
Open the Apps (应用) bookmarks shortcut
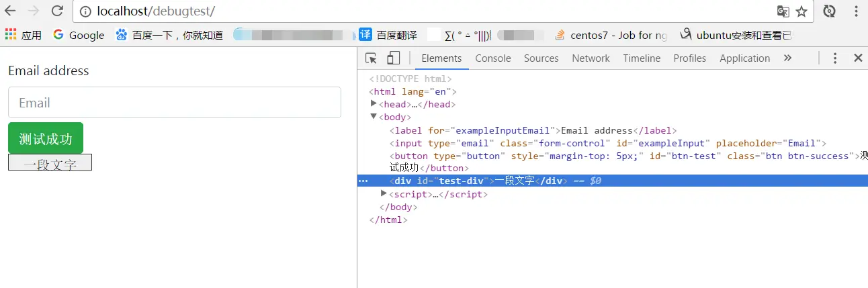(x=23, y=35)
